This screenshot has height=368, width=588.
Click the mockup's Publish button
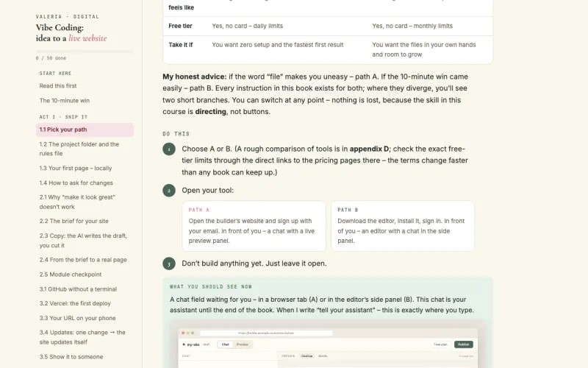[464, 344]
